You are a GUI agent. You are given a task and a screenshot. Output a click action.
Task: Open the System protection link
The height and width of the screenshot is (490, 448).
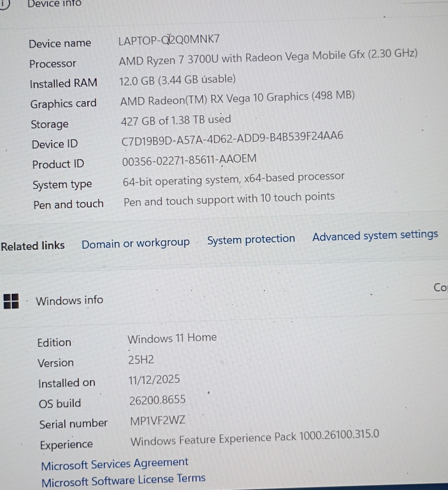click(x=251, y=239)
